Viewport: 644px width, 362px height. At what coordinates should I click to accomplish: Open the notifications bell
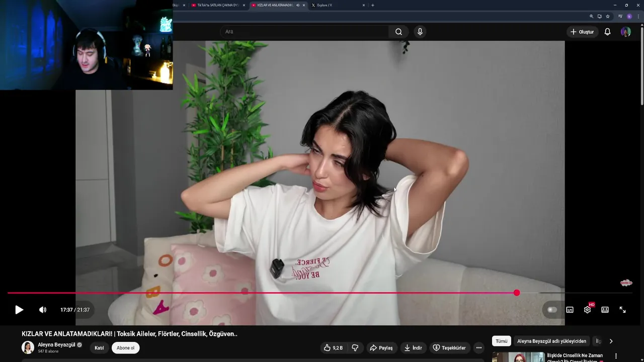click(607, 32)
